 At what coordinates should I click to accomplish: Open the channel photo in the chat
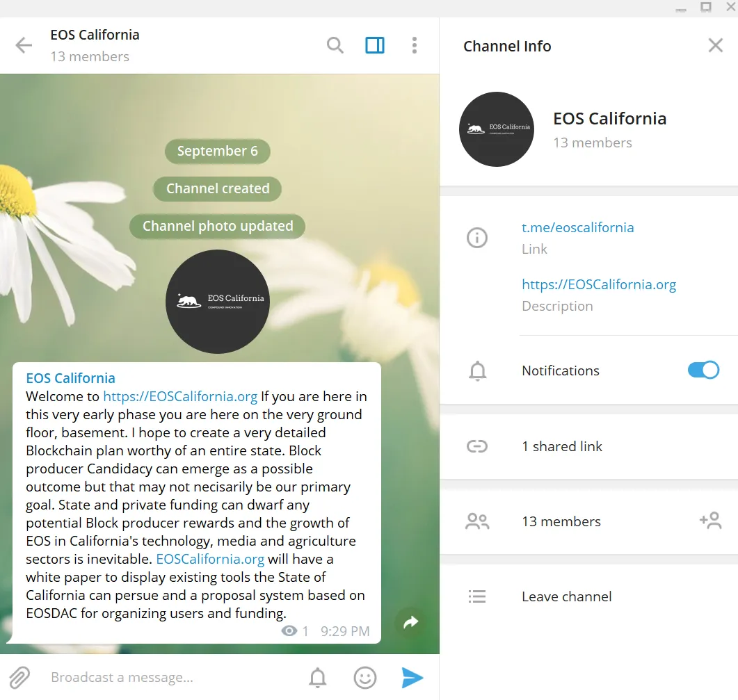pyautogui.click(x=218, y=302)
